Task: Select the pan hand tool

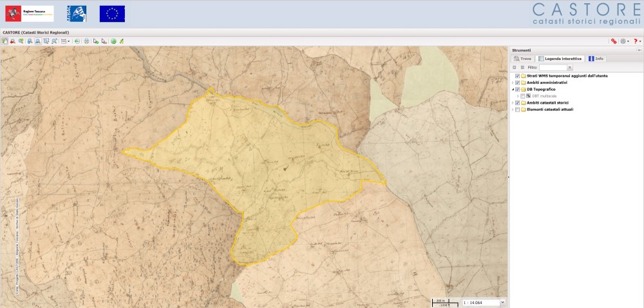Action: (5, 41)
